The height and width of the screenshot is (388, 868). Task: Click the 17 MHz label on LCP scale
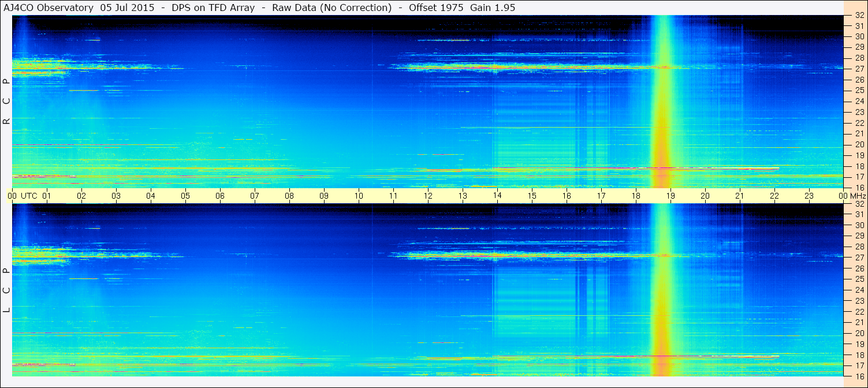click(859, 365)
